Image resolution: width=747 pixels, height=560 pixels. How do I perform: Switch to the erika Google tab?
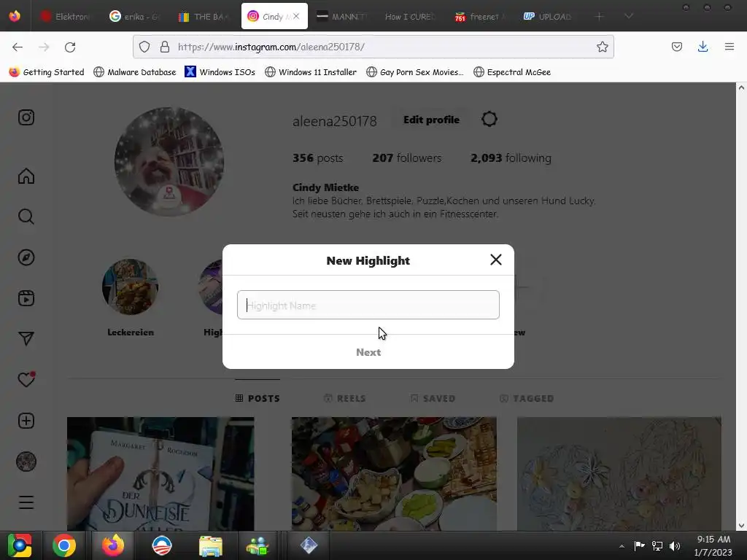134,16
